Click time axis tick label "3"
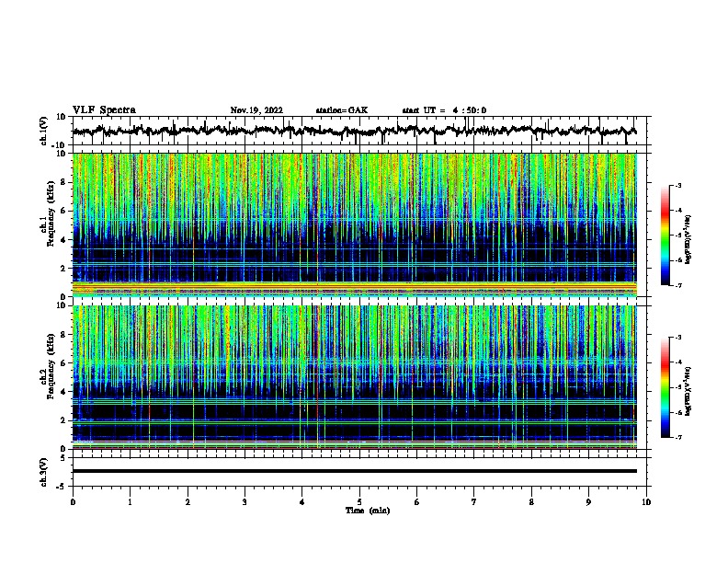The image size is (728, 563). pos(245,502)
